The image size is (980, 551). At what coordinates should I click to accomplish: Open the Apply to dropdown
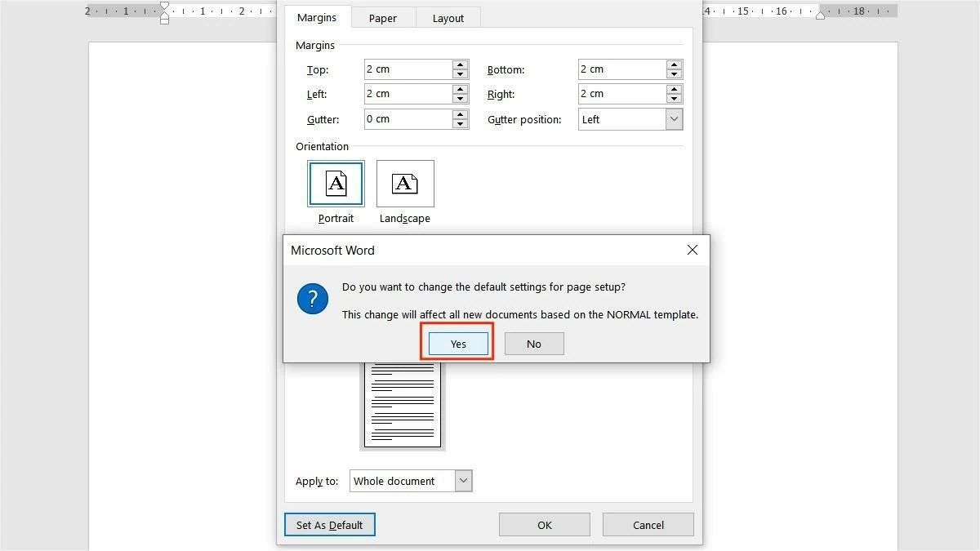pyautogui.click(x=462, y=481)
